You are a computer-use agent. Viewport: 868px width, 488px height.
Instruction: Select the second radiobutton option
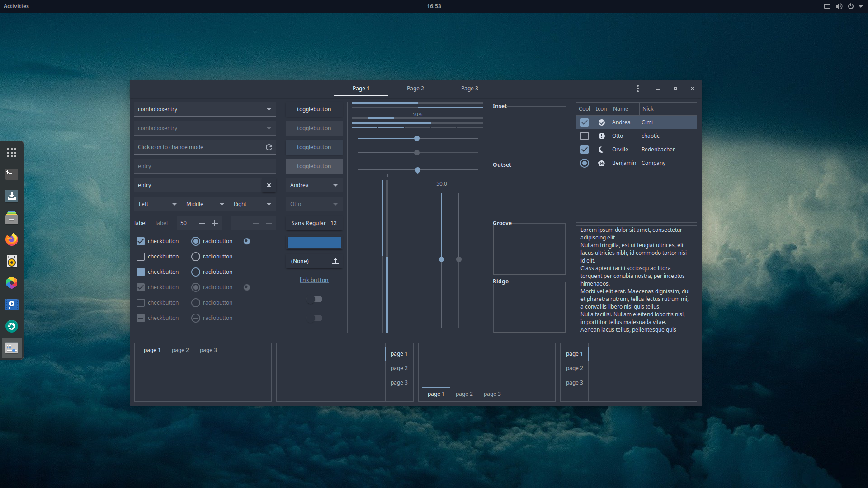tap(196, 257)
